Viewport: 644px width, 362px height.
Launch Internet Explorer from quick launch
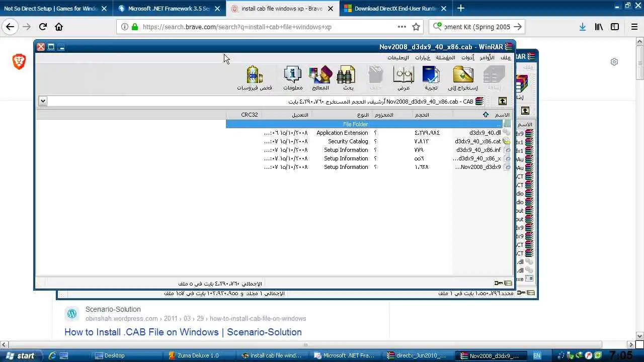pyautogui.click(x=52, y=355)
